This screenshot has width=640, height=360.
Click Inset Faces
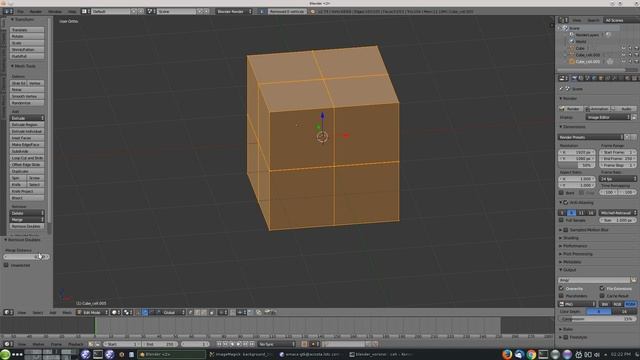pos(27,138)
